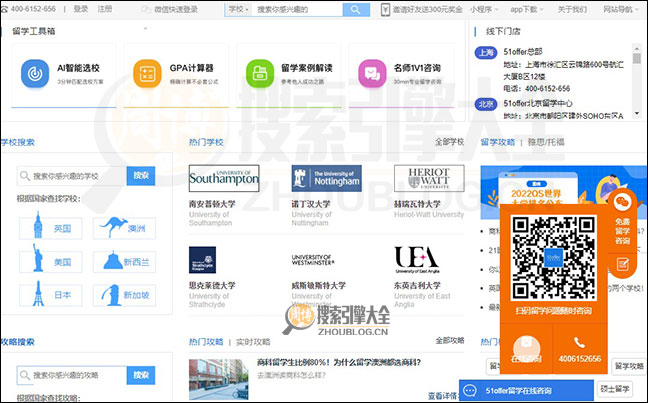Screen dimensions: 648x403
Task: Click 诺丁汉大学 school name
Action: tap(311, 204)
